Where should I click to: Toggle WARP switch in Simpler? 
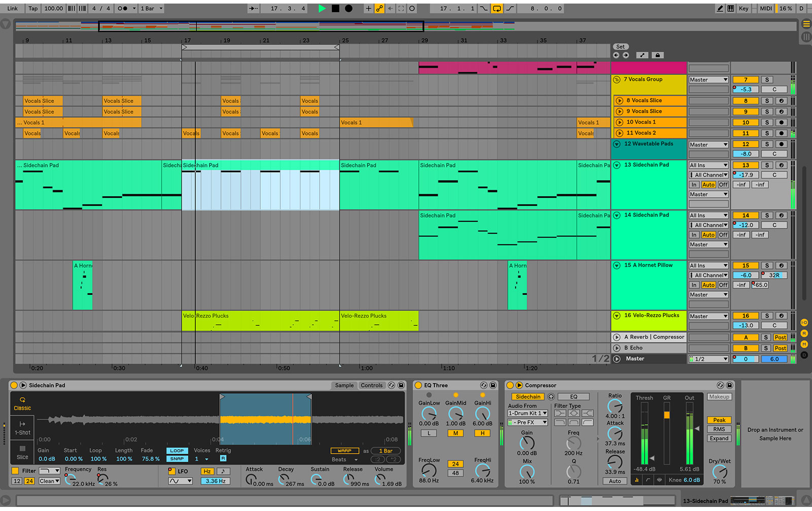tap(345, 451)
